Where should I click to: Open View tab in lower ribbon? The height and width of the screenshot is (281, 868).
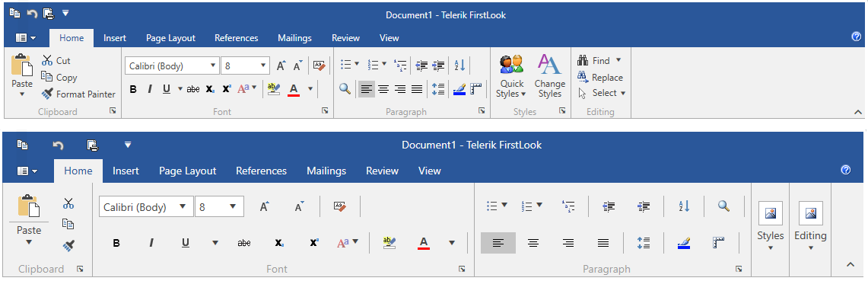click(430, 171)
